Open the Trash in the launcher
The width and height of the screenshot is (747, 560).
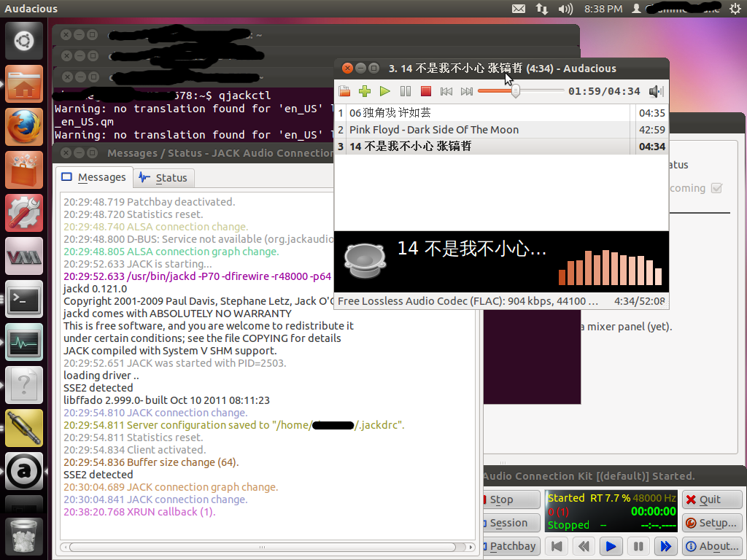pos(24,536)
